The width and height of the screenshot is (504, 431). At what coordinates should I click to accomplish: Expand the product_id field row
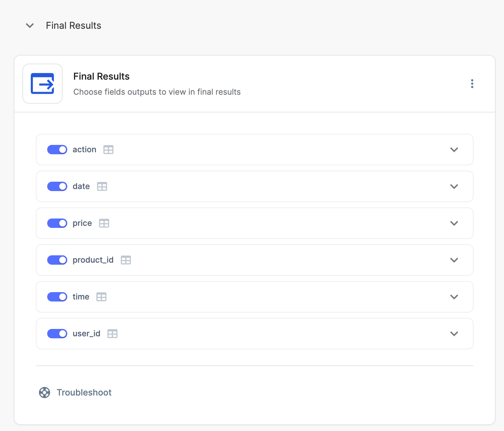(x=454, y=260)
